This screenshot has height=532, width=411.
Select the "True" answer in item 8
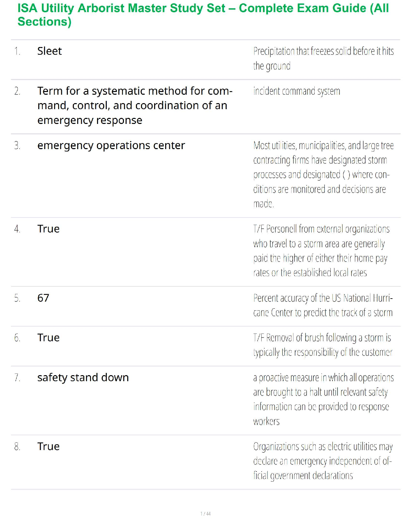pyautogui.click(x=48, y=447)
